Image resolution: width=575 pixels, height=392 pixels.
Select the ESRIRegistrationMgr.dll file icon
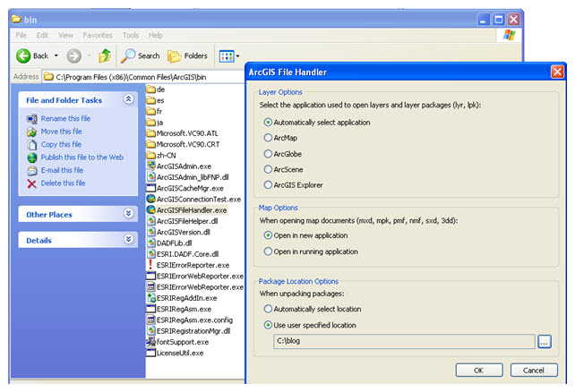pos(151,330)
